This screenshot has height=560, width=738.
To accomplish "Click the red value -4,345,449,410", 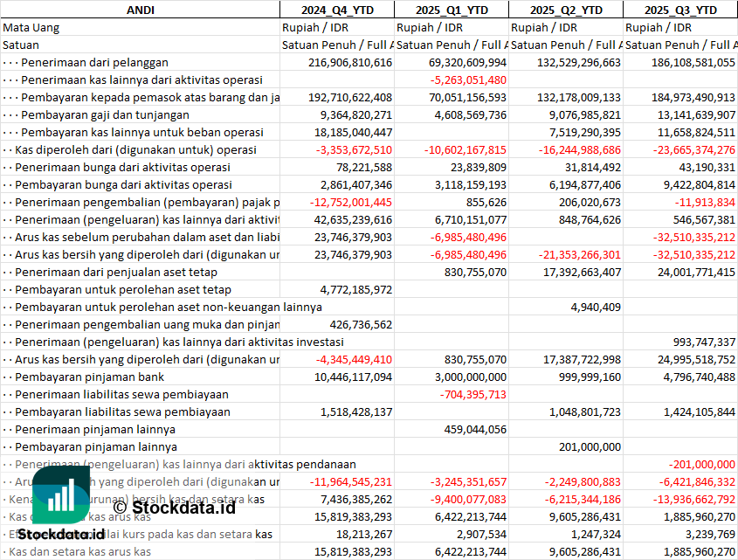I will tap(354, 359).
